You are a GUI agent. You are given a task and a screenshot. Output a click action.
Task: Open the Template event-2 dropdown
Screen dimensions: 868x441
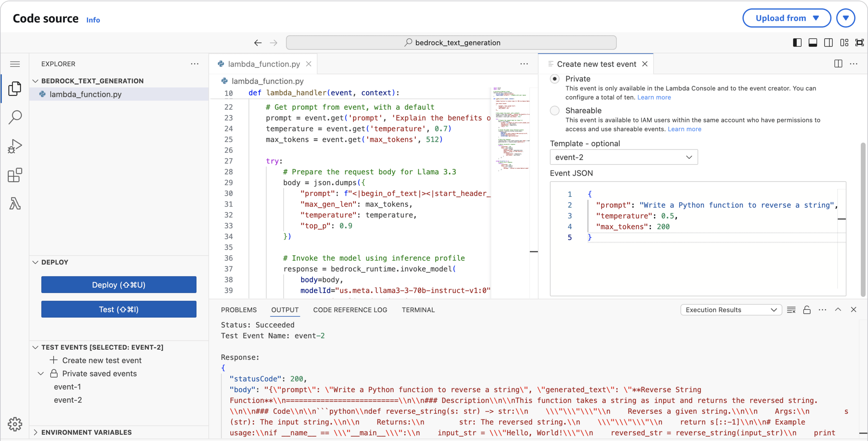(x=624, y=157)
